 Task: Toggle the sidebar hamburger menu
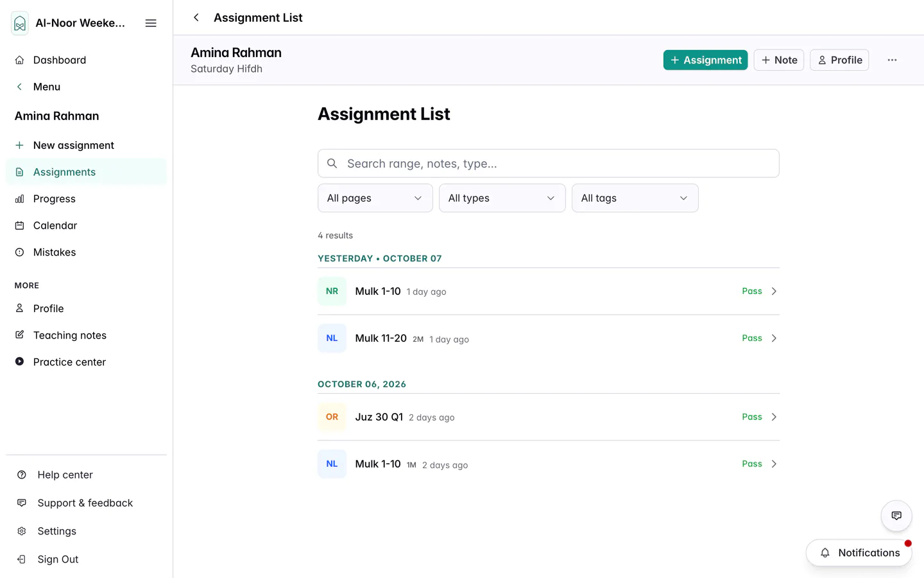pos(151,23)
